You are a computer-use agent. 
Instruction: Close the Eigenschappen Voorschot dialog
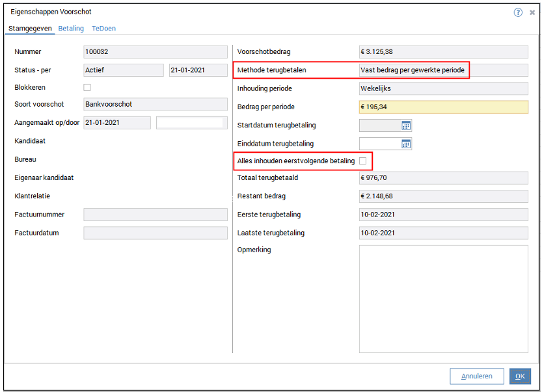(x=532, y=12)
